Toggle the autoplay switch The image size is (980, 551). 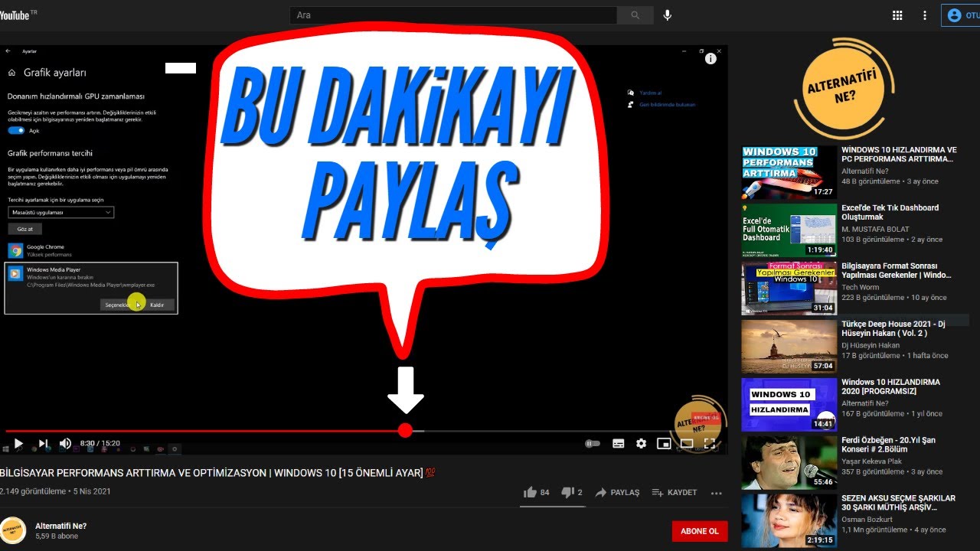(592, 443)
